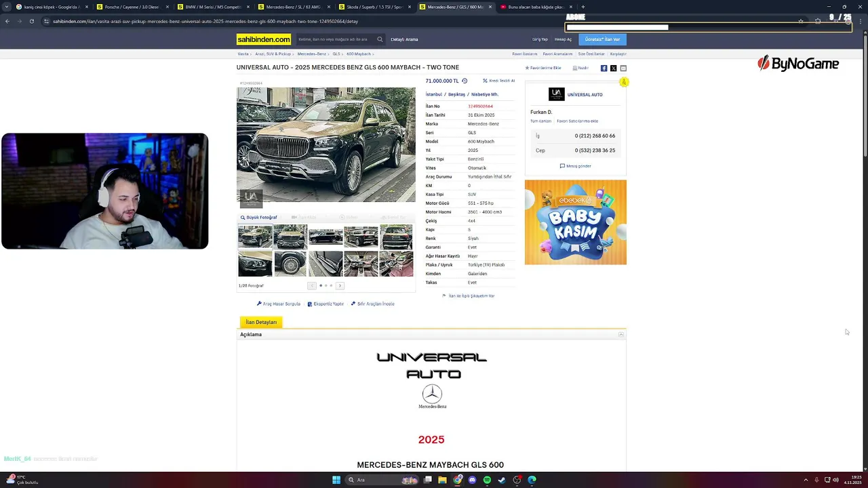
Task: Open the wheel photo thumbnail
Action: (290, 264)
